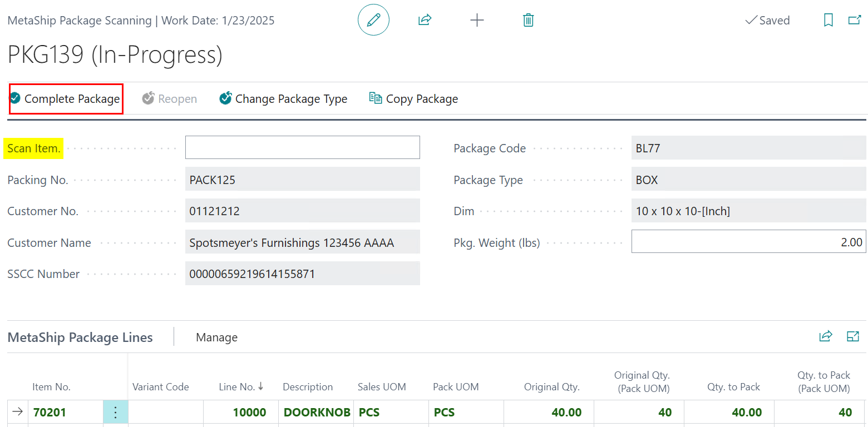Click the plus icon to create new
This screenshot has height=427, width=868.
pos(477,21)
